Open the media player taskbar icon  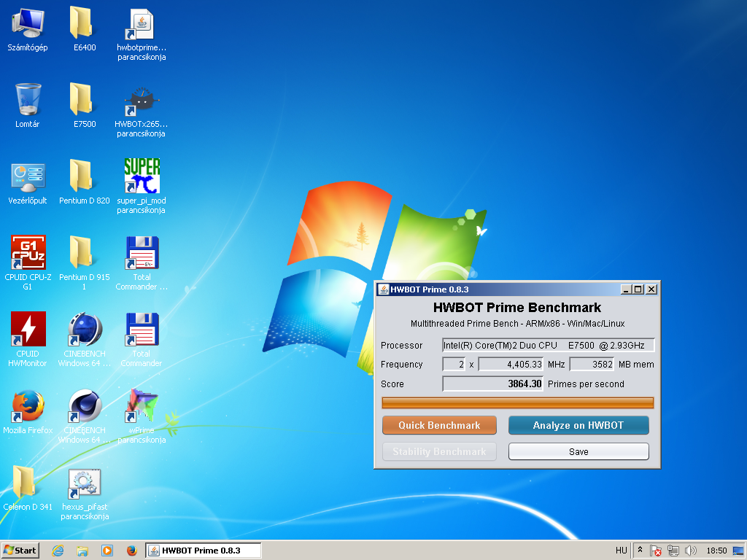[107, 551]
